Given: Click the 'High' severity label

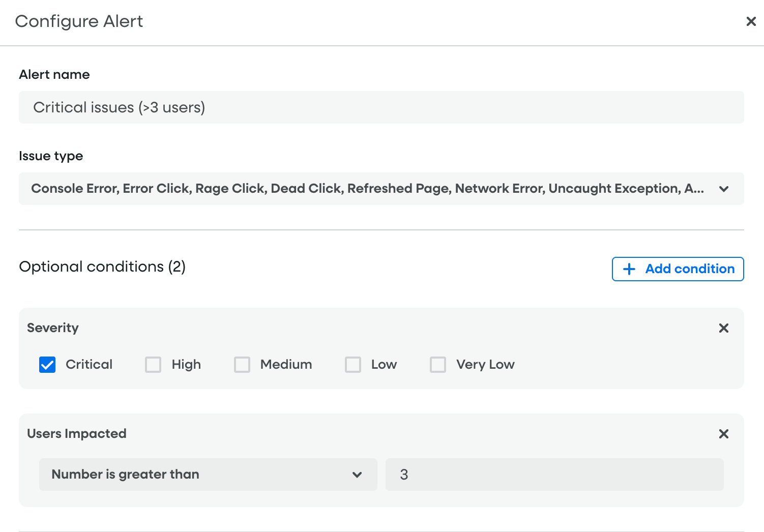Looking at the screenshot, I should click(x=186, y=365).
